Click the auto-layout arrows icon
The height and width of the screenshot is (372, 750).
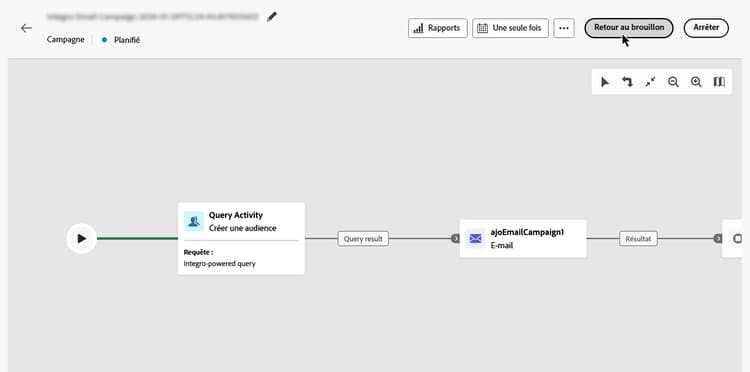coord(627,82)
